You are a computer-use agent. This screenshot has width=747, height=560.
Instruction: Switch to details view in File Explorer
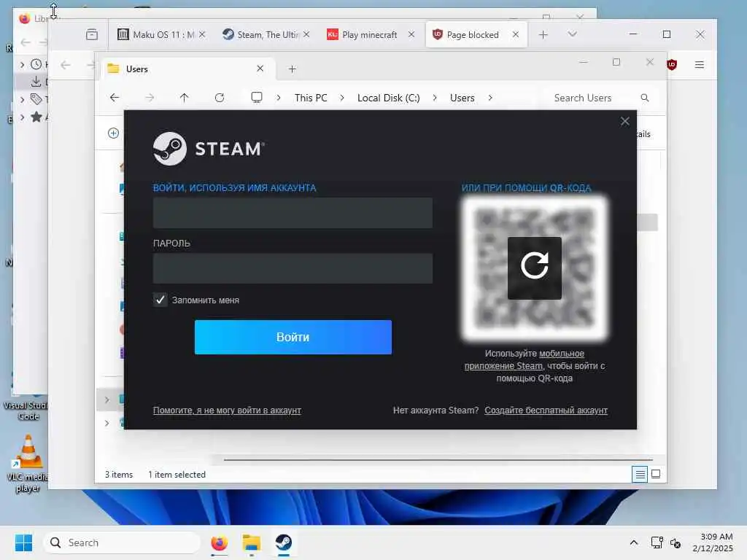[640, 474]
